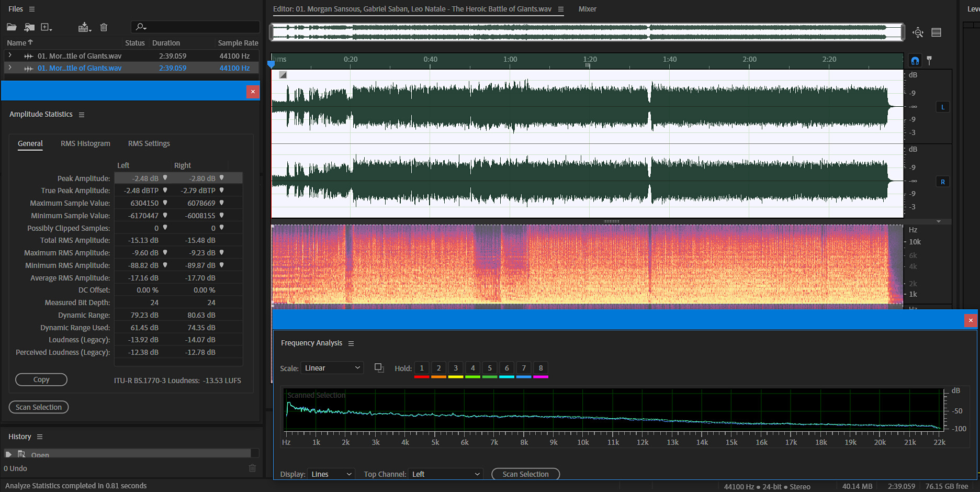Toggle the right channel R button
The width and height of the screenshot is (980, 492).
(x=943, y=182)
